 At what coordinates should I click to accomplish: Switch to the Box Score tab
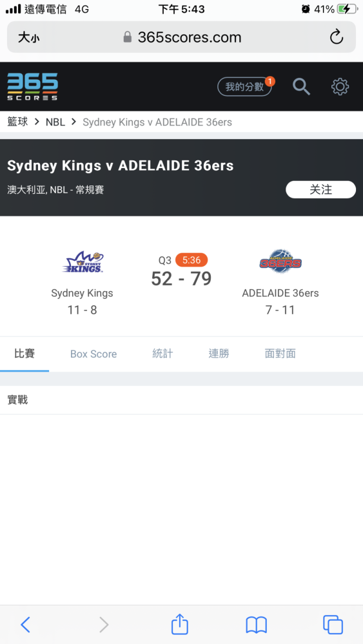pos(93,354)
